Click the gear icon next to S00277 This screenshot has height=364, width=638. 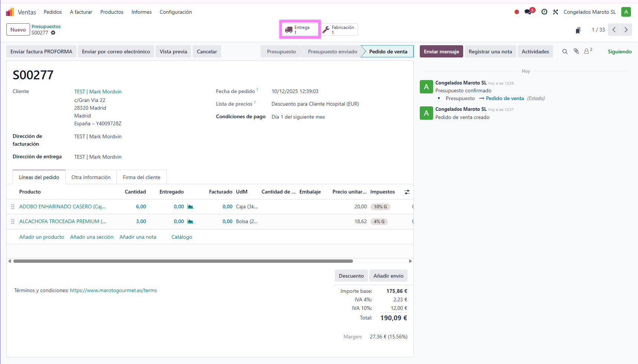[x=53, y=33]
